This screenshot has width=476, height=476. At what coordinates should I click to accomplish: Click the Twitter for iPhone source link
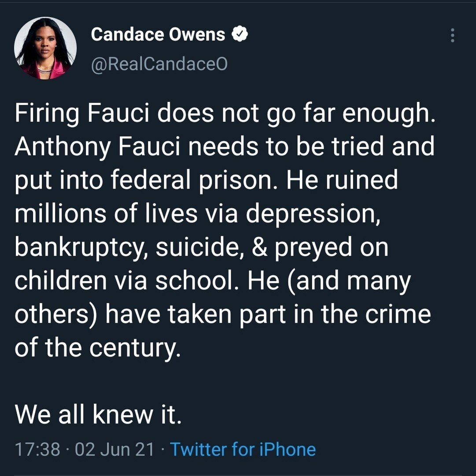243,449
